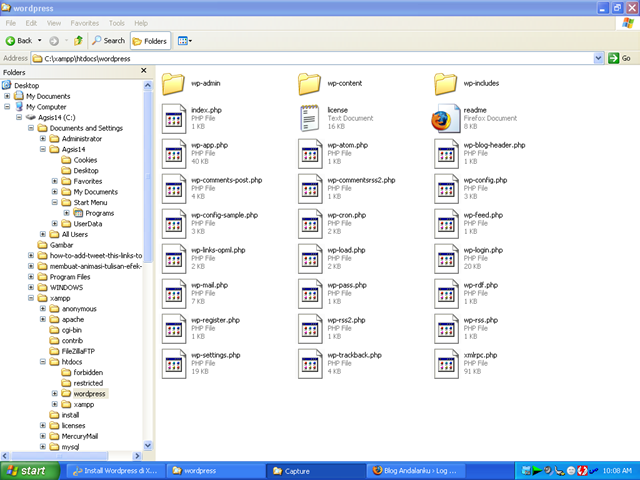The width and height of the screenshot is (640, 480).
Task: Select the license text document icon
Action: 309,118
